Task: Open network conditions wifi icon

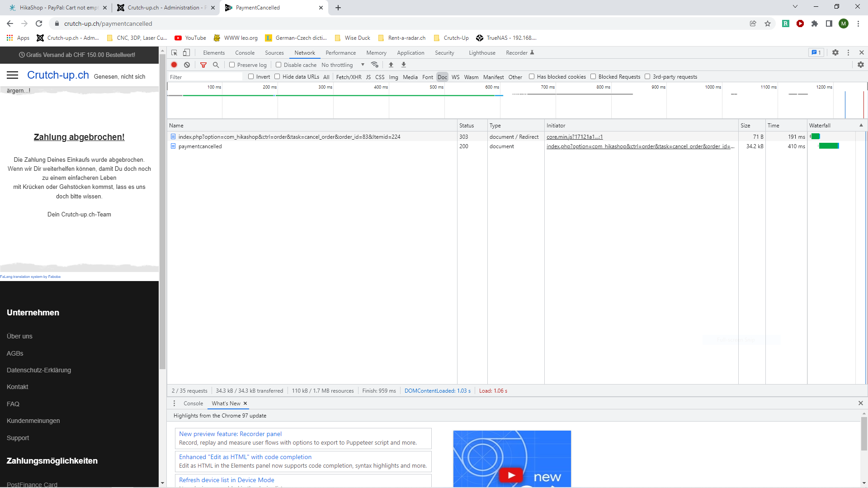Action: pyautogui.click(x=374, y=65)
